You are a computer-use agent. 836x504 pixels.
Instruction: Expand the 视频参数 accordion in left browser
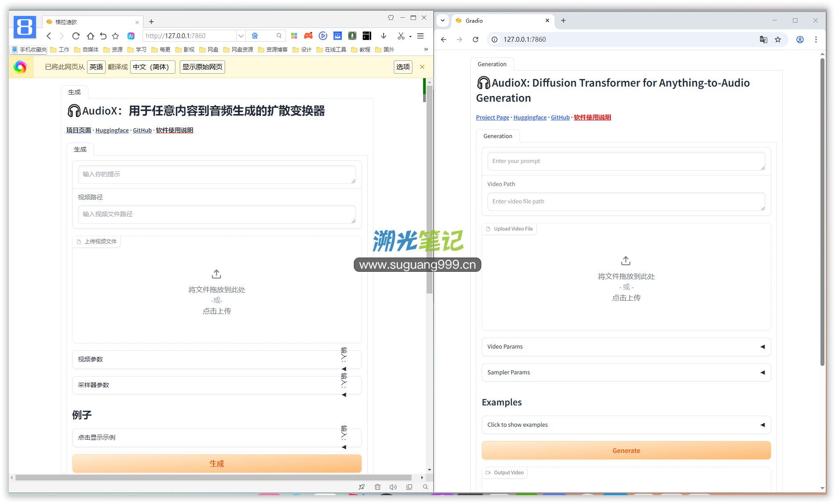coord(217,360)
